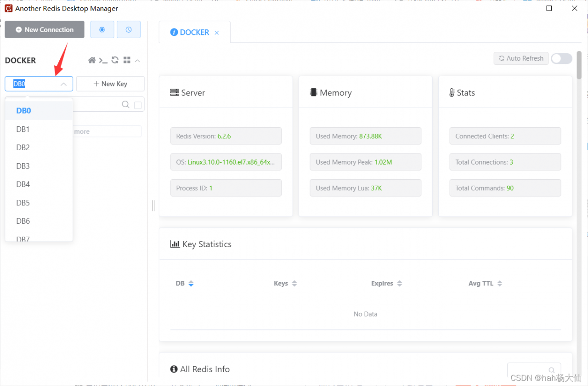Open the settings icon button beside New Connection
This screenshot has width=588, height=386.
(x=102, y=29)
